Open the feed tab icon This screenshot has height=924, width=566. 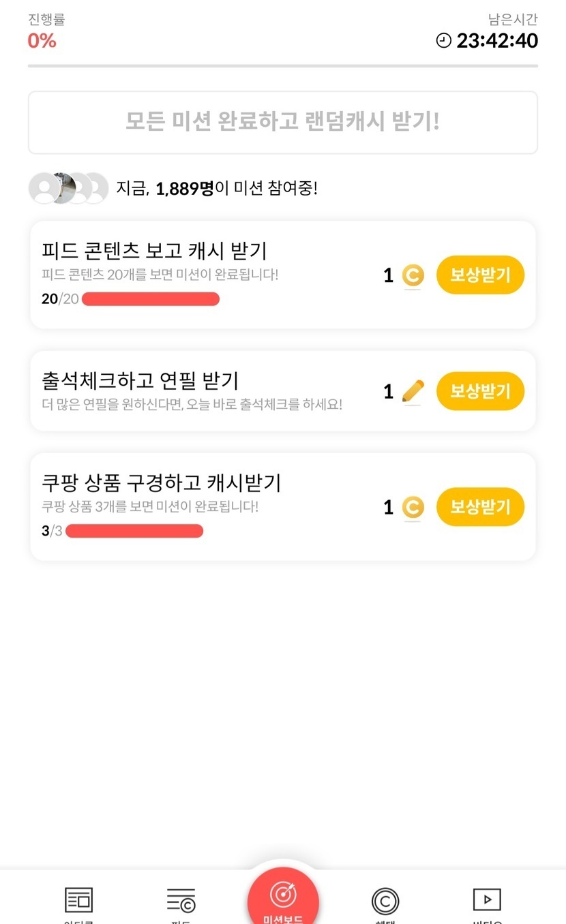(181, 901)
